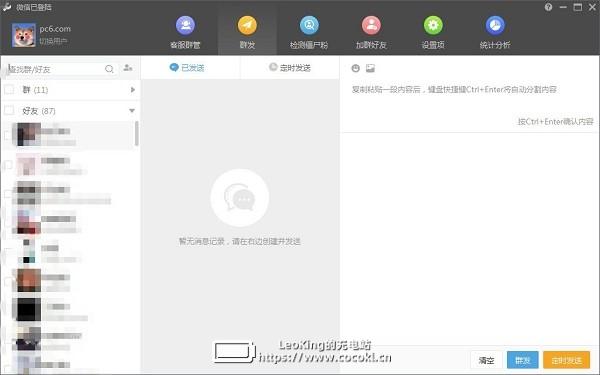Screen dimensions: 600x375
Task: Click the friend list scrollbar
Action: pos(137,134)
